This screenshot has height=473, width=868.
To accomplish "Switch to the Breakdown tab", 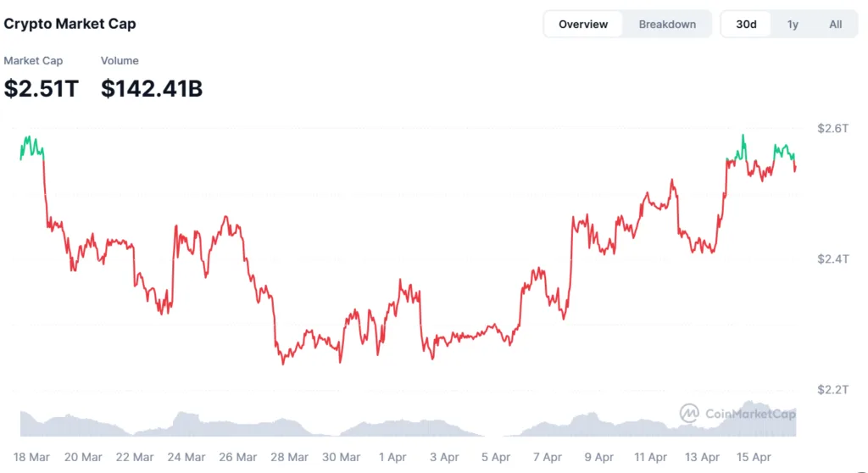I will 667,25.
